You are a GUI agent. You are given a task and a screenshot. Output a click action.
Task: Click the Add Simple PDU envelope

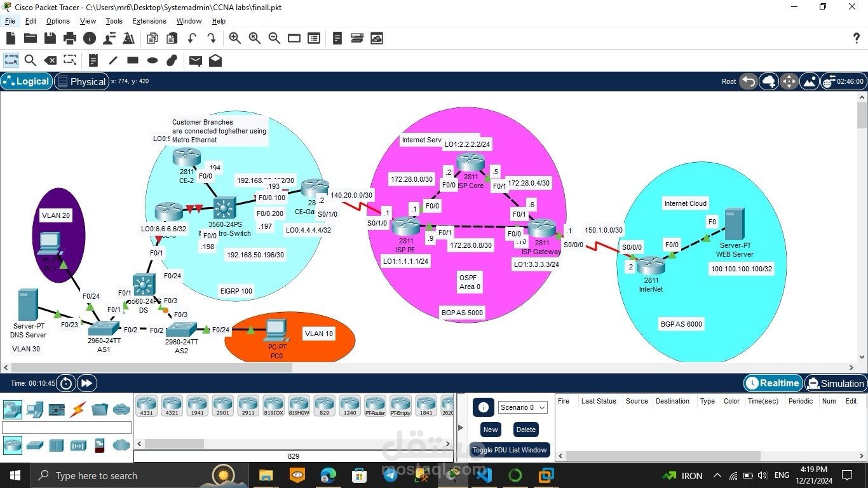pyautogui.click(x=196, y=60)
